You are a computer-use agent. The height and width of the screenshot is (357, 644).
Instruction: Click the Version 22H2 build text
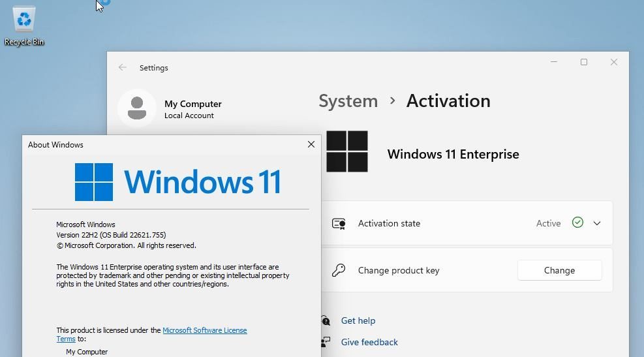(111, 235)
